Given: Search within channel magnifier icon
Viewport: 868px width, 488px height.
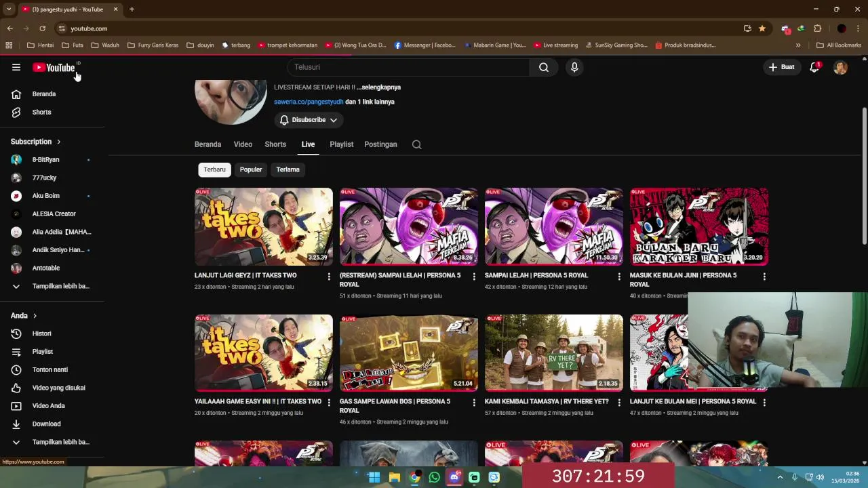Looking at the screenshot, I should click(416, 144).
